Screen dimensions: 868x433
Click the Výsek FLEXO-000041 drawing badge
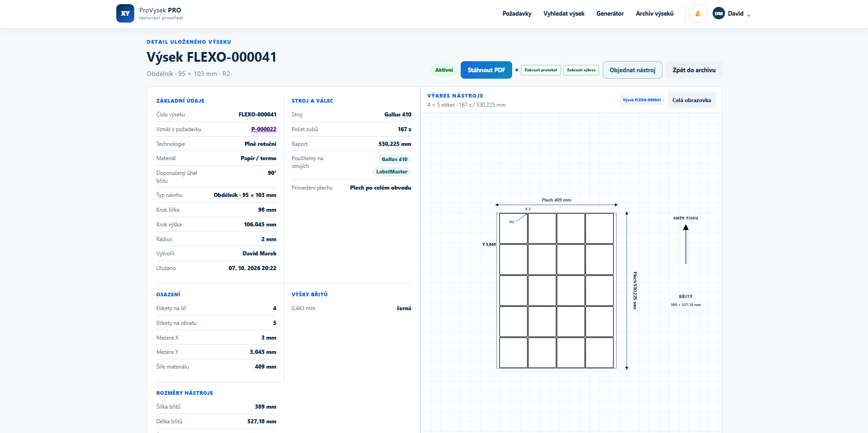[642, 100]
